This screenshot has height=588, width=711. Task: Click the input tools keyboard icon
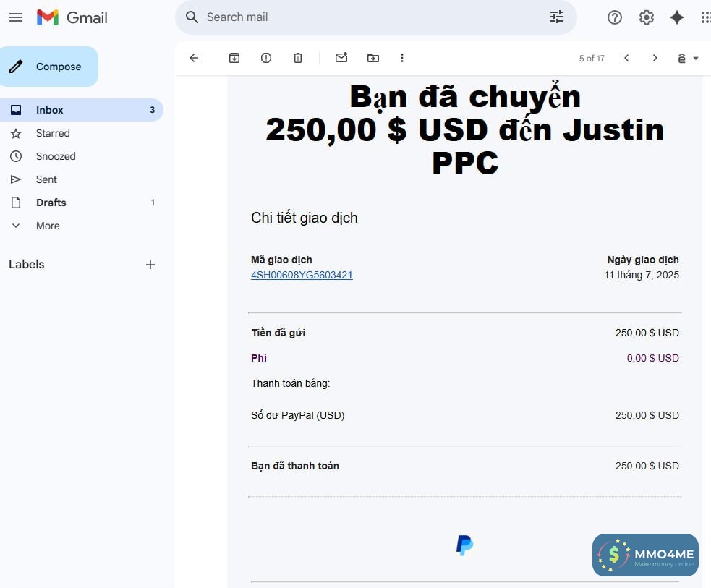[681, 59]
